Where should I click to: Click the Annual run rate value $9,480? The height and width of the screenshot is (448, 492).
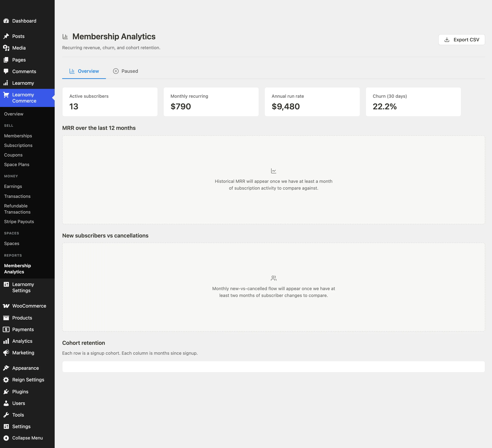coord(285,106)
